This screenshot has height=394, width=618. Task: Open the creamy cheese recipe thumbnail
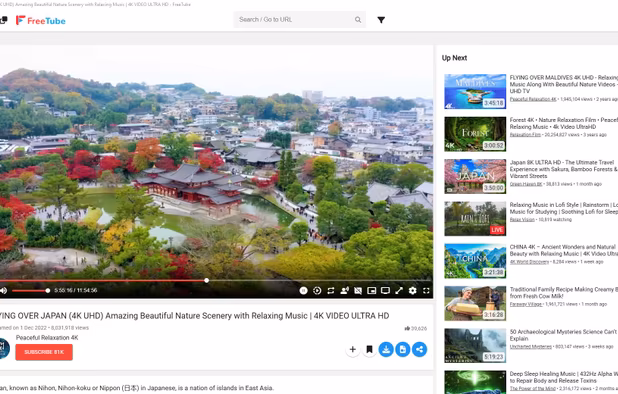click(475, 303)
